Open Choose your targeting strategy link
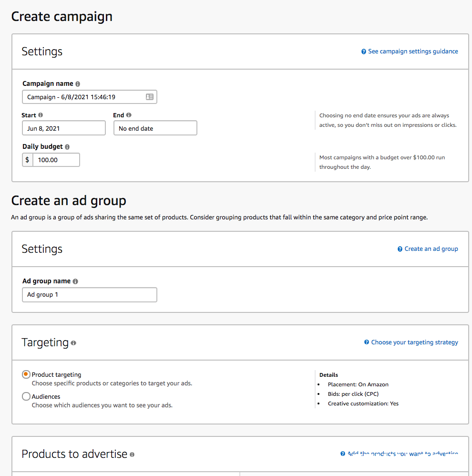 click(415, 342)
